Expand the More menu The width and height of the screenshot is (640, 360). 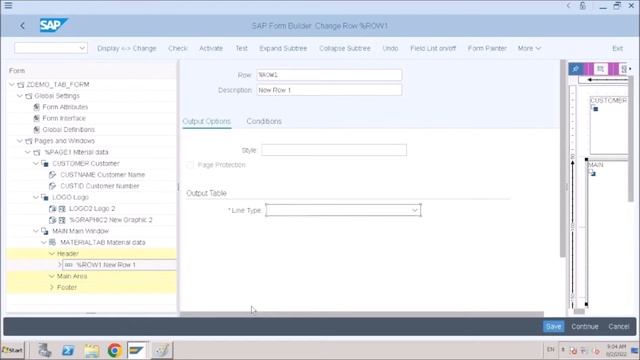pos(529,48)
